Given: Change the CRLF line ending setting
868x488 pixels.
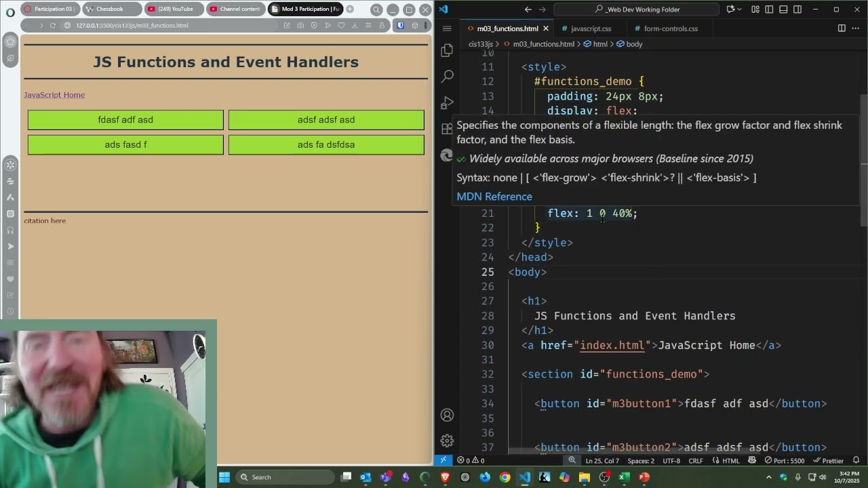Looking at the screenshot, I should click(696, 460).
